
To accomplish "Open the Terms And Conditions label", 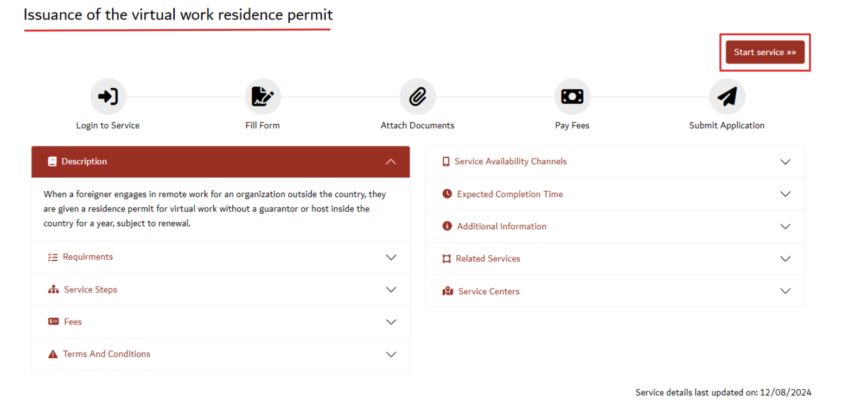I will [106, 354].
